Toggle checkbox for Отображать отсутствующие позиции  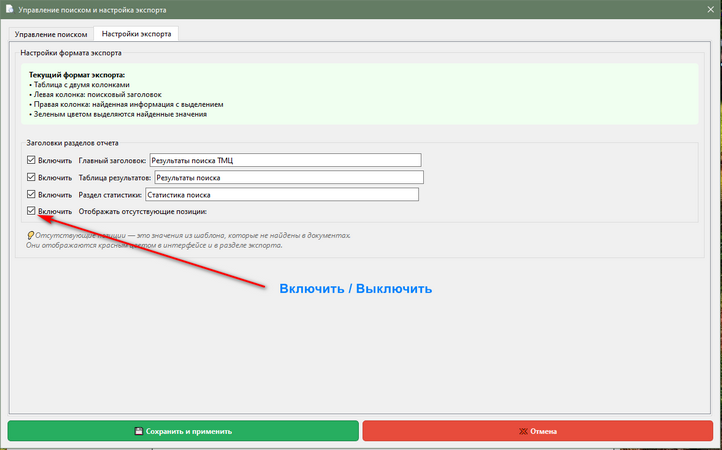pyautogui.click(x=31, y=211)
